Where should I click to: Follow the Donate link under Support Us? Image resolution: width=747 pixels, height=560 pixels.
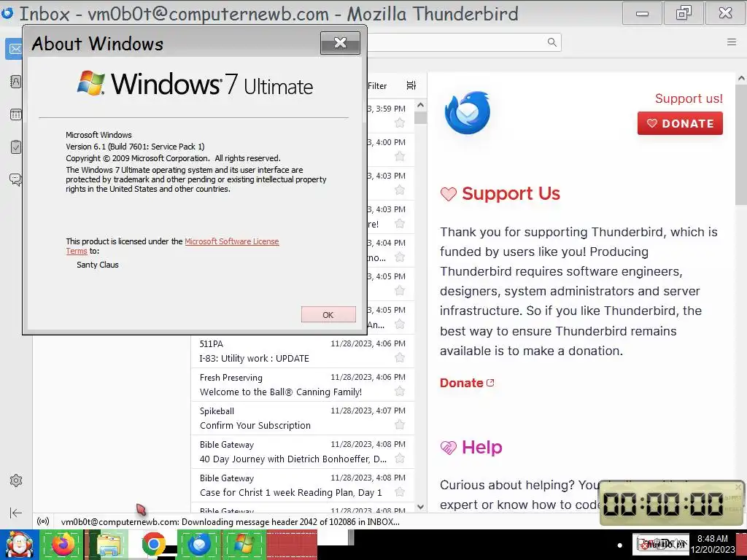(x=467, y=383)
